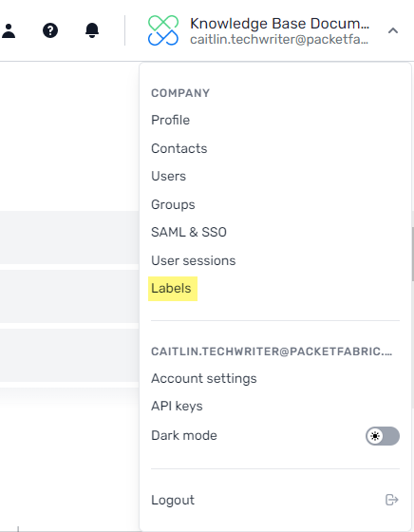Click the PacketFabric logo icon
Viewport: 414px width, 532px height.
tap(163, 30)
